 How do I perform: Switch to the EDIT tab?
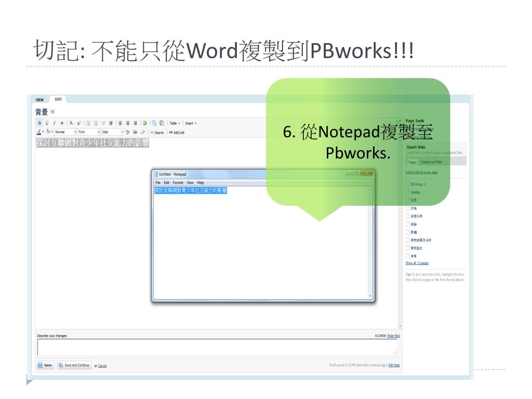point(58,99)
